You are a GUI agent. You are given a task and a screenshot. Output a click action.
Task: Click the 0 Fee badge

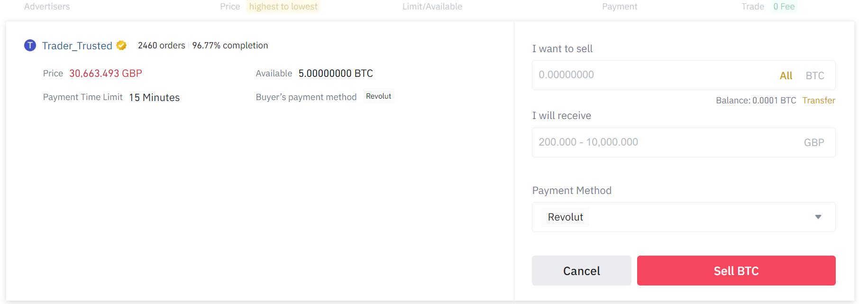click(x=784, y=7)
